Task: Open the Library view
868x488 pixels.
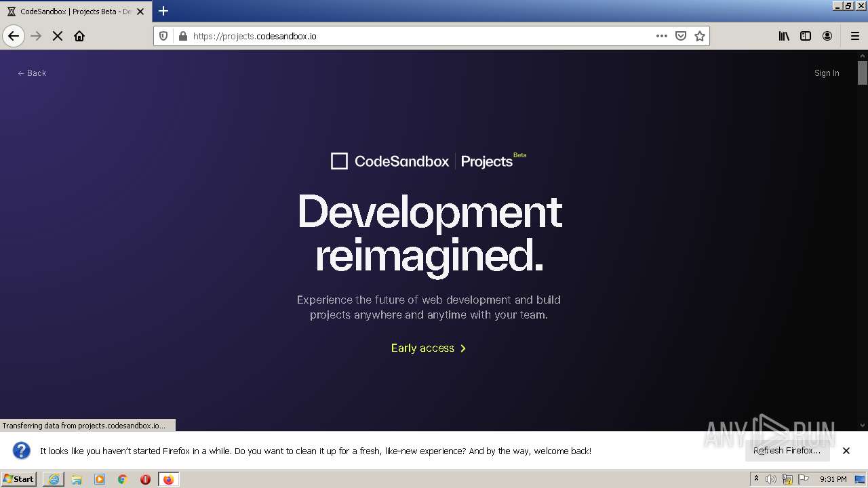Action: [x=784, y=36]
